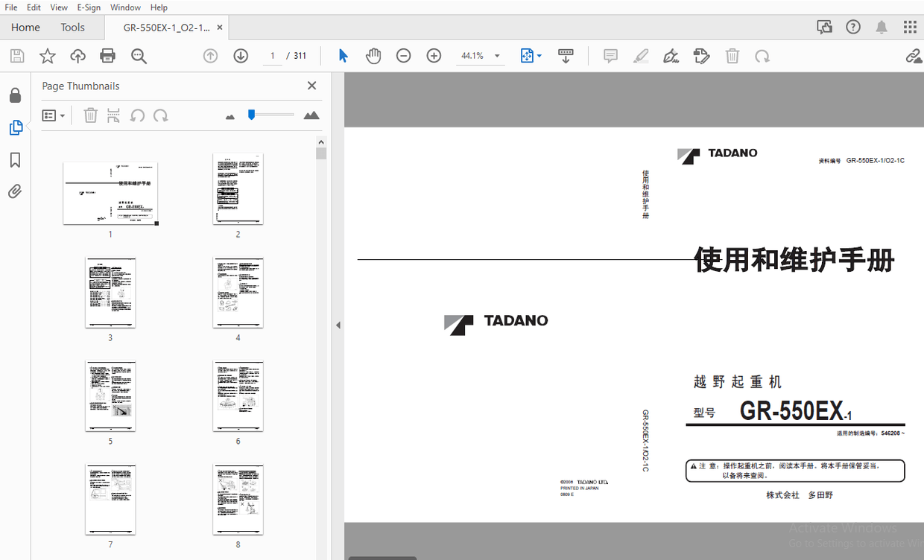The image size is (924, 560).
Task: Star the document as a favorite
Action: (x=46, y=55)
